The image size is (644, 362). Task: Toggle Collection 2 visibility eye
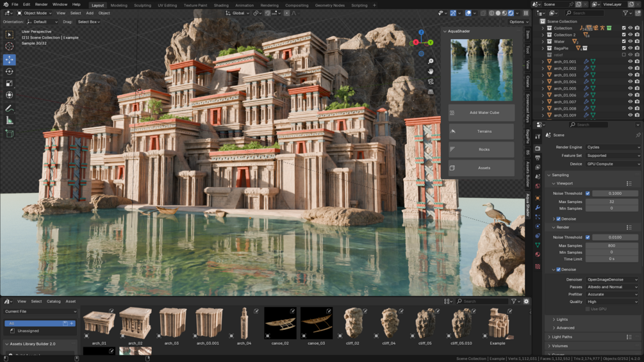point(631,35)
